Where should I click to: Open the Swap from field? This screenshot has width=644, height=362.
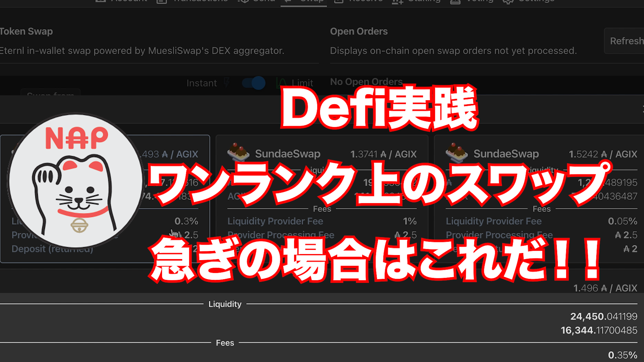(50, 94)
